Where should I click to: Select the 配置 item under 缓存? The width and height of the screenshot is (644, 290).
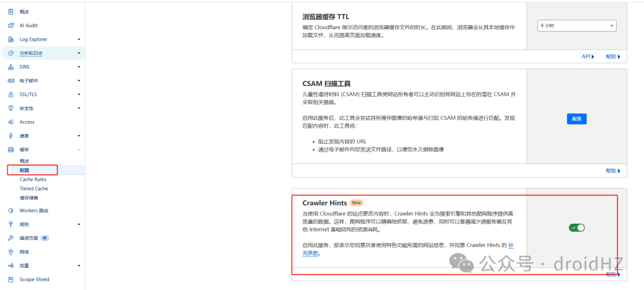tap(24, 170)
